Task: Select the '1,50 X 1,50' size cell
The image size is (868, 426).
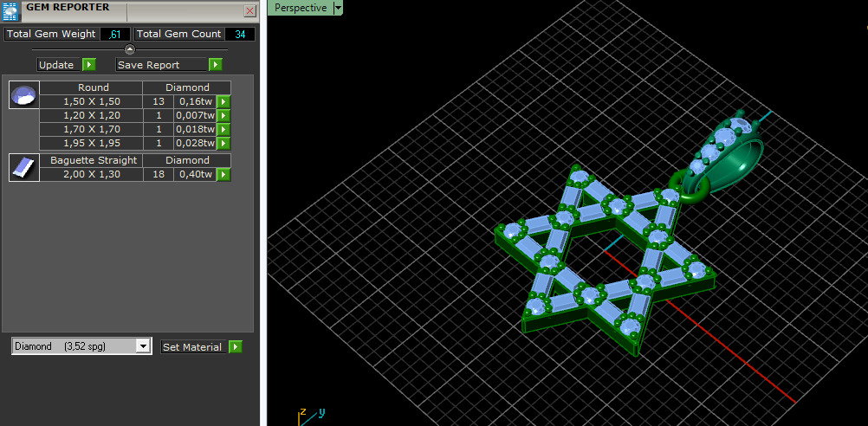Action: tap(91, 102)
